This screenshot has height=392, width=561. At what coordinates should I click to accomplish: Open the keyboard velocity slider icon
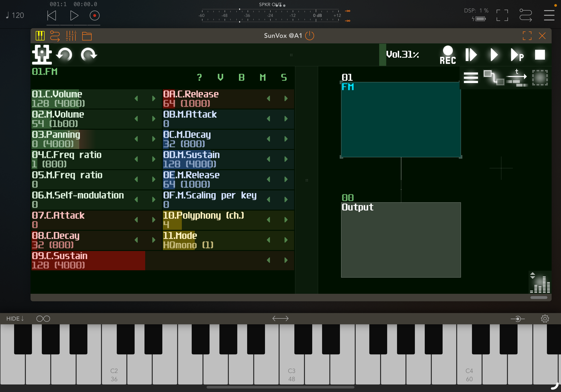coord(518,319)
